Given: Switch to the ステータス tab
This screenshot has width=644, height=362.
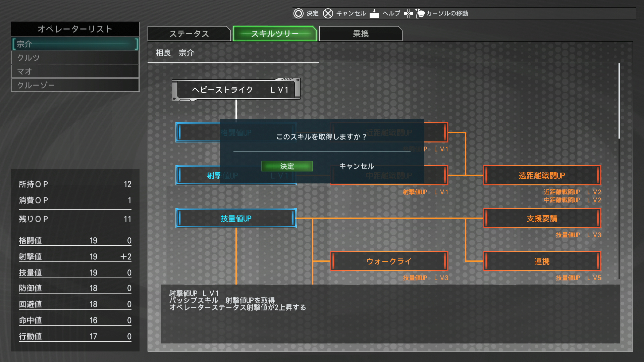Looking at the screenshot, I should coord(189,34).
